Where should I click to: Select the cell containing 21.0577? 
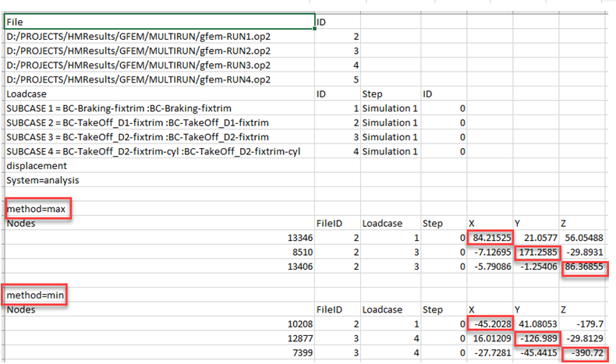coord(536,238)
